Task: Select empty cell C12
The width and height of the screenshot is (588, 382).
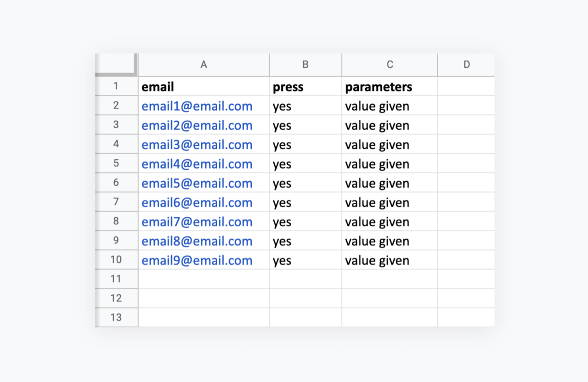Action: click(x=390, y=298)
